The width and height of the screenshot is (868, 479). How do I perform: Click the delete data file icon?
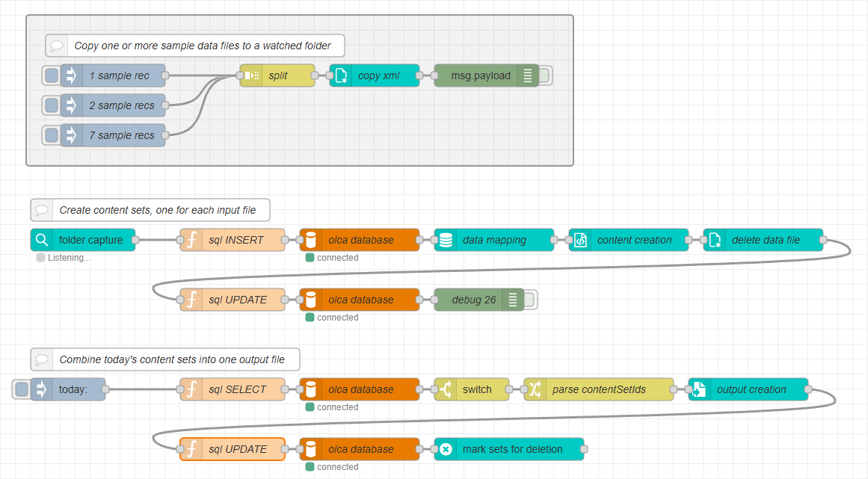pos(715,240)
